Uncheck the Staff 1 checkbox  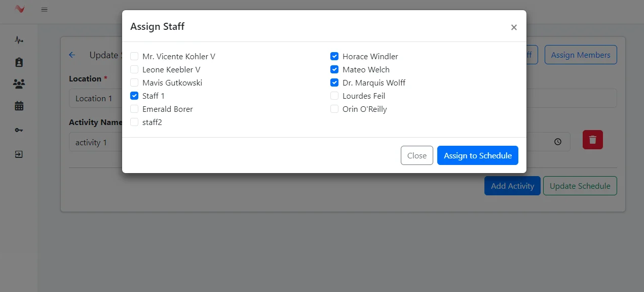click(134, 96)
